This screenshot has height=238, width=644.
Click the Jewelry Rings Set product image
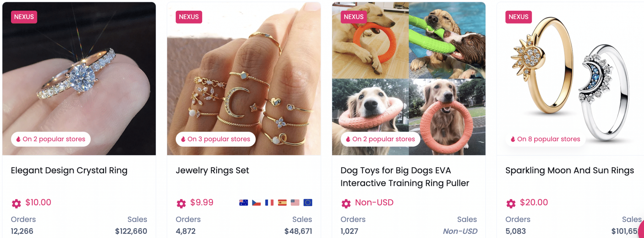coord(244,78)
